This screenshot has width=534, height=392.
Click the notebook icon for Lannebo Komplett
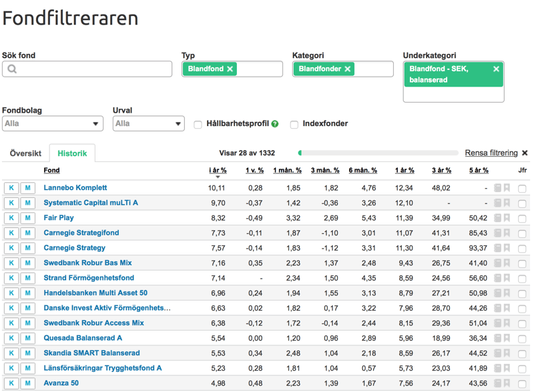497,188
